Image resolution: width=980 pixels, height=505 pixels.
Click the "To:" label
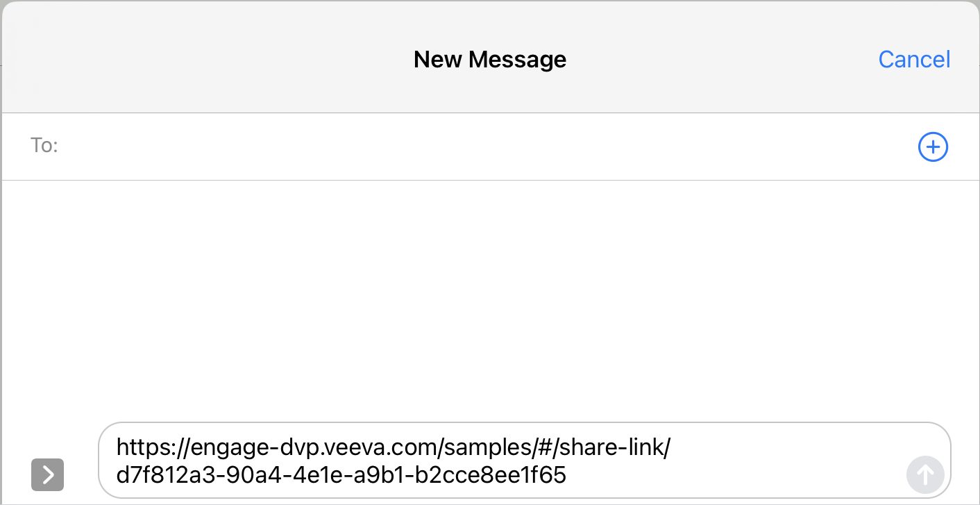click(44, 147)
